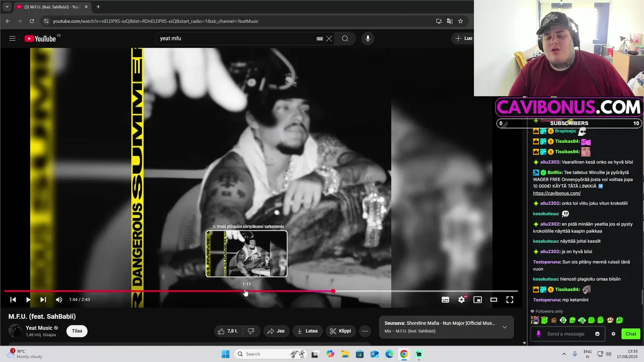Open the chat emoji picker

pos(598,334)
